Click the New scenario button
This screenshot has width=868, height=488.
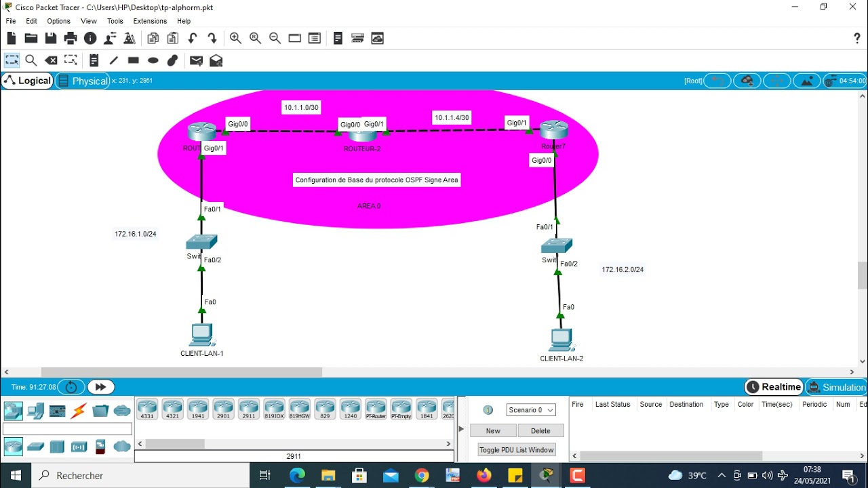click(x=493, y=430)
